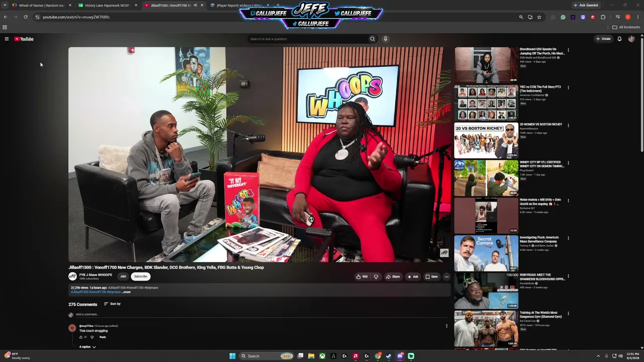Image resolution: width=644 pixels, height=362 pixels.
Task: Go back to the previous page
Action: click(6, 17)
